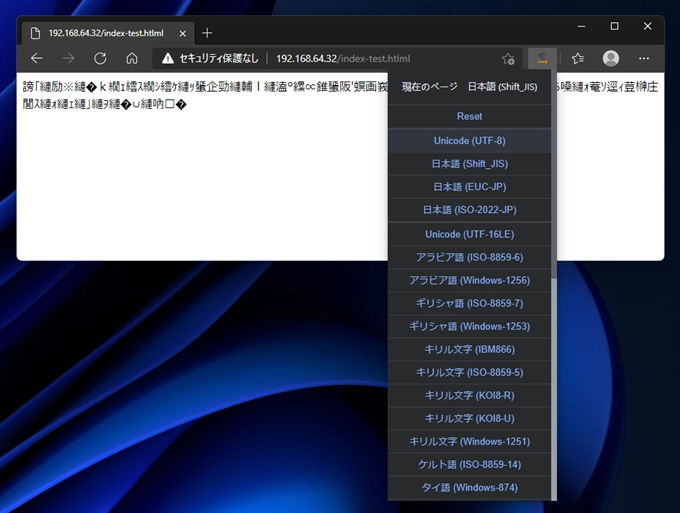The width and height of the screenshot is (680, 513).
Task: Choose 日本語 (ISO-2022-JP) encoding
Action: click(469, 210)
